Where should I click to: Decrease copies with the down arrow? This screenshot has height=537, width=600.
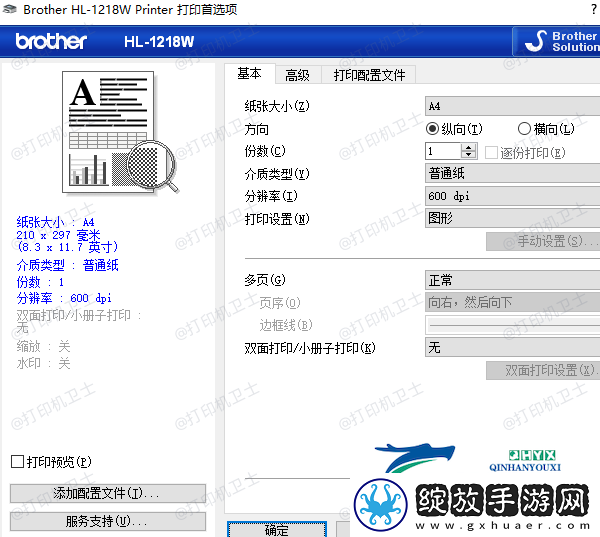[469, 155]
